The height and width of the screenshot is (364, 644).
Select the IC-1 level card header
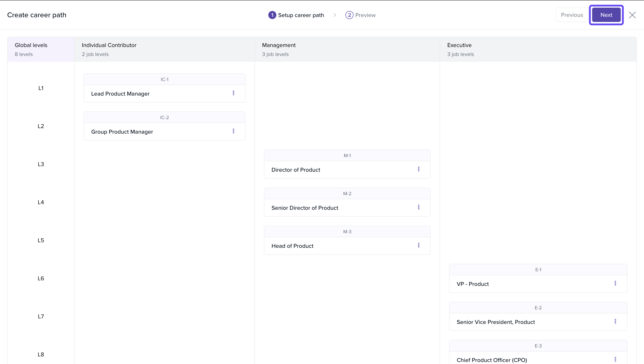point(164,80)
